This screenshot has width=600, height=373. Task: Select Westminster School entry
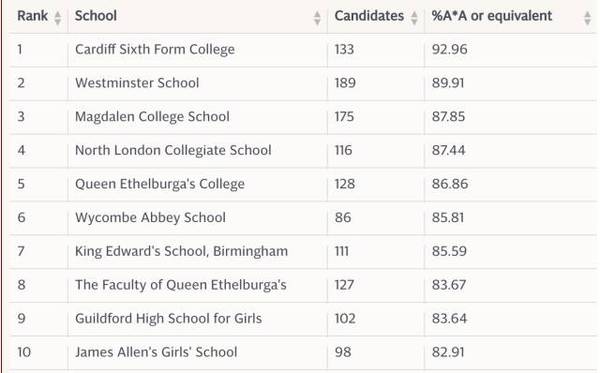[137, 83]
